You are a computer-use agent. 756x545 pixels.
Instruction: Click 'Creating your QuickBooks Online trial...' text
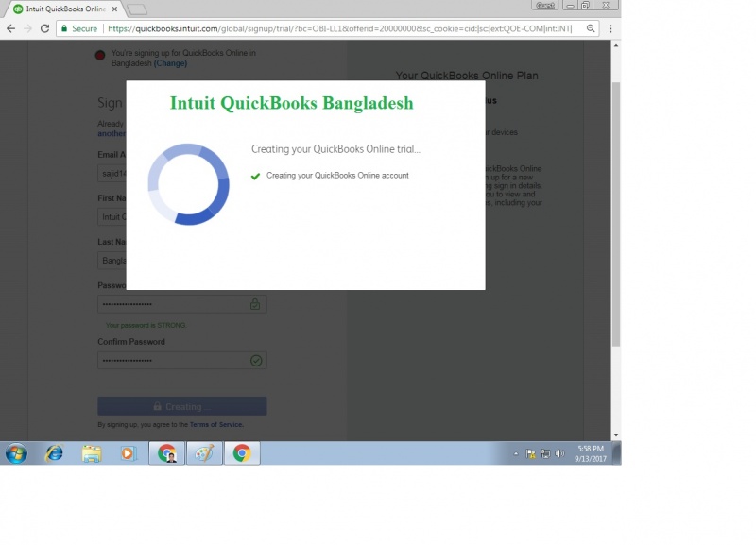[335, 149]
